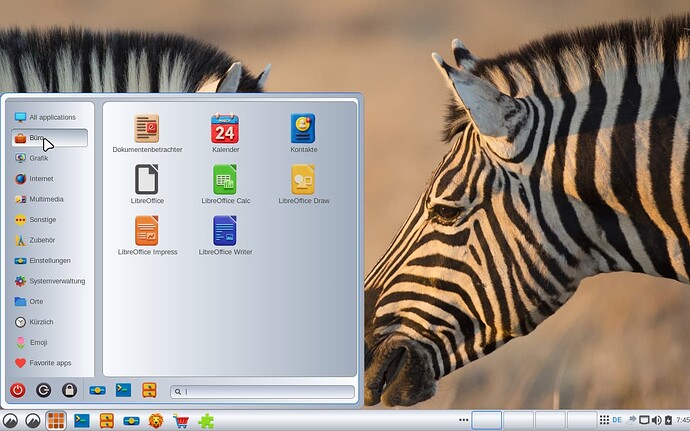Open the shopping cart icon in taskbar
Image resolution: width=690 pixels, height=431 pixels.
pyautogui.click(x=180, y=421)
